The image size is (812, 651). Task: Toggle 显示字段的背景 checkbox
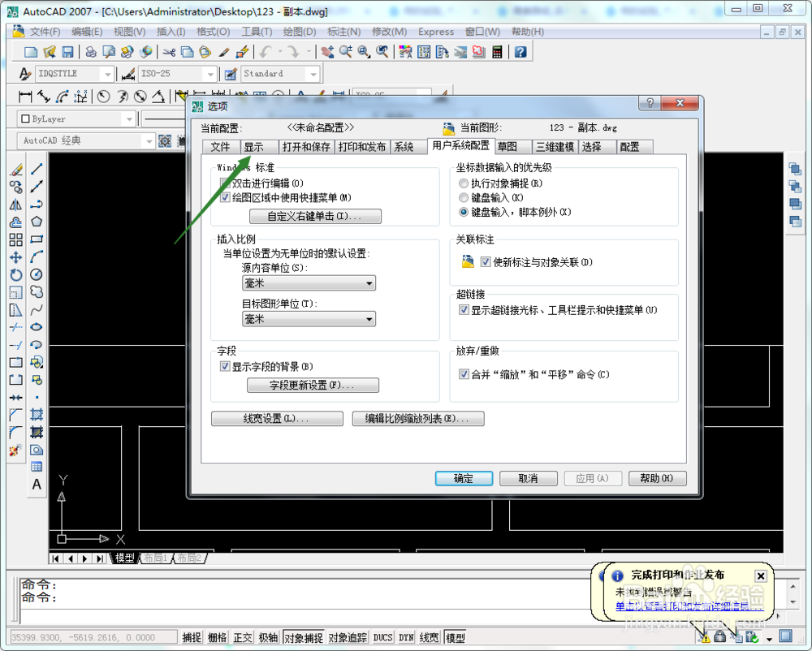(x=225, y=367)
